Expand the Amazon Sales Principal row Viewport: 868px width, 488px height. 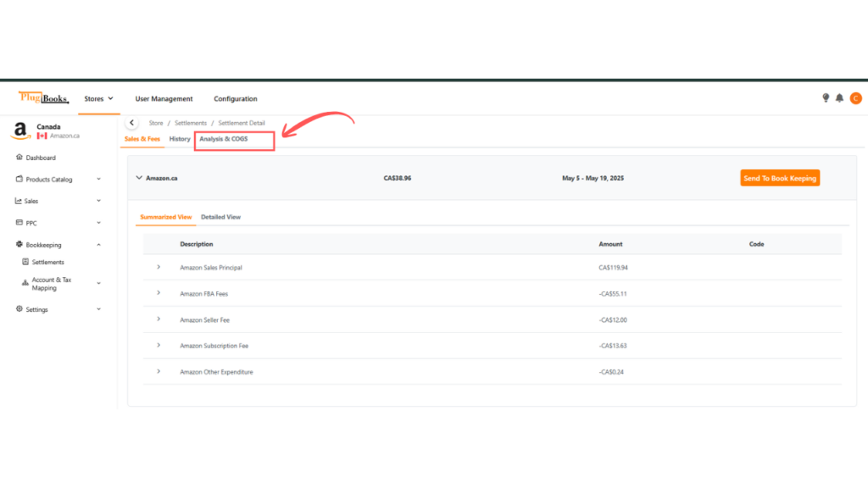click(x=159, y=267)
